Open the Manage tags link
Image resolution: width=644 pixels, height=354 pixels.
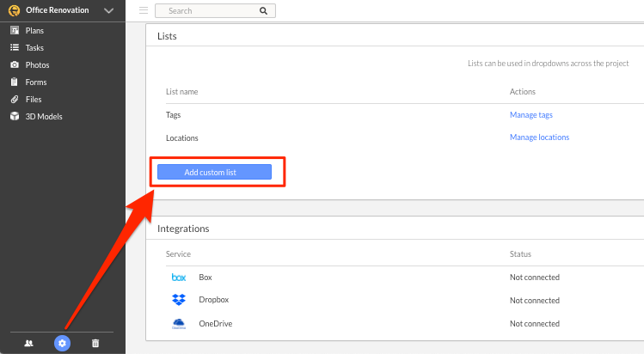(531, 115)
